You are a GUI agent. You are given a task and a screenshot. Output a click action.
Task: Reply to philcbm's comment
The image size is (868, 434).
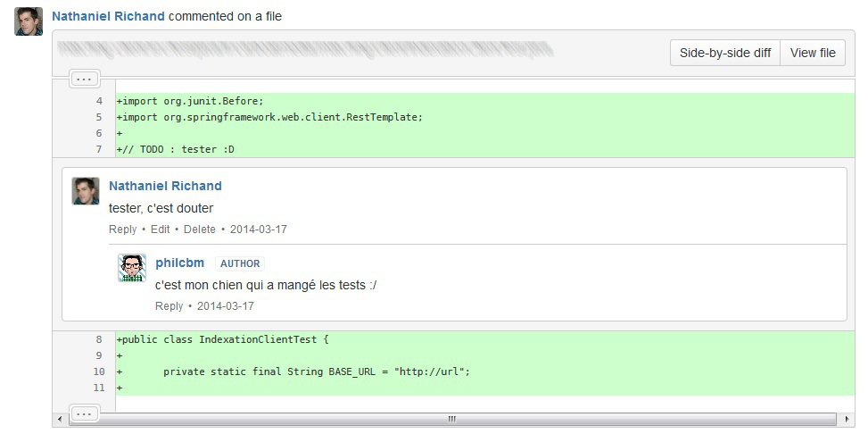tap(169, 306)
